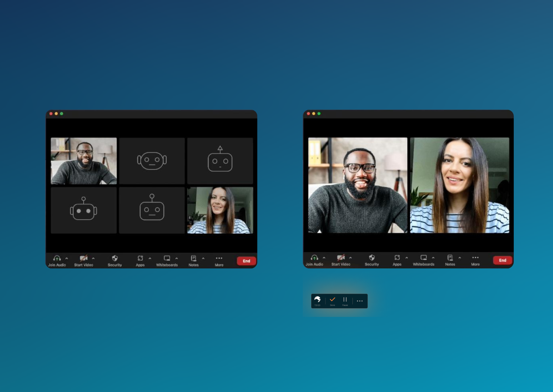Click Join Audio headset icon
The height and width of the screenshot is (392, 553).
tap(57, 258)
